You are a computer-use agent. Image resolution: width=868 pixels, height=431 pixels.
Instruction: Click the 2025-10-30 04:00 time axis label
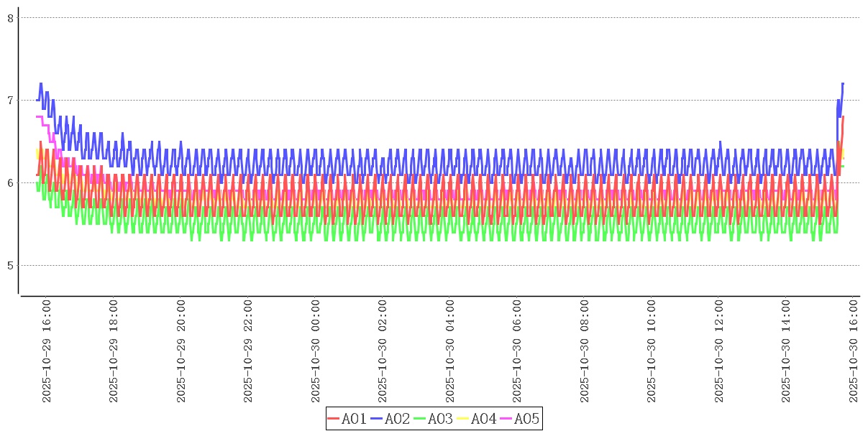(x=450, y=351)
